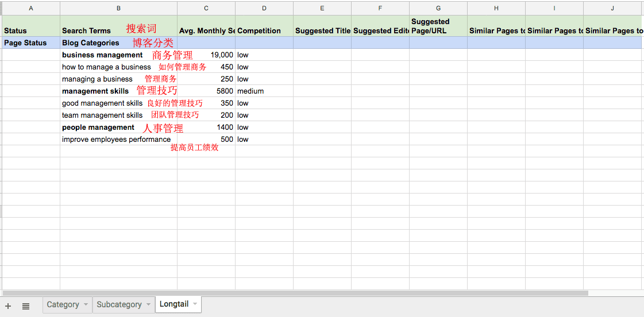Select the Longtail sheet tab
Image resolution: width=644 pixels, height=317 pixels.
click(173, 304)
